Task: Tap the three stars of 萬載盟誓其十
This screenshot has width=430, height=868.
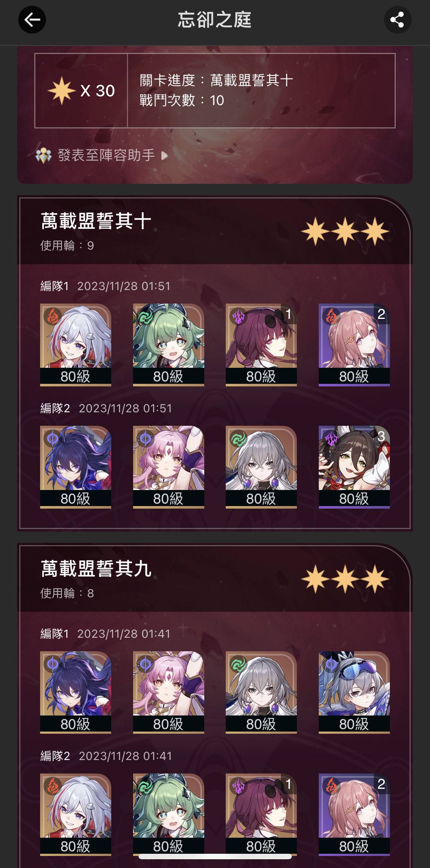Action: 345,231
